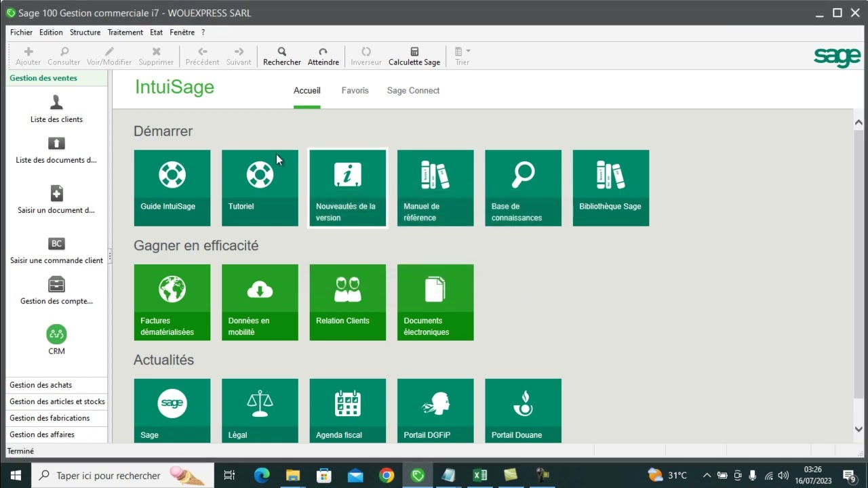The image size is (868, 488).
Task: Open the Edition menu
Action: pos(51,32)
